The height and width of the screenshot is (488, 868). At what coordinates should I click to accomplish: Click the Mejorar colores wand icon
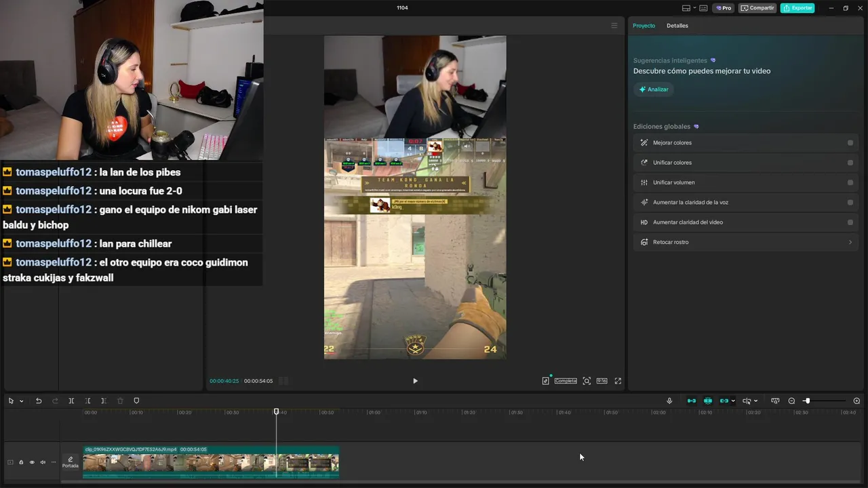[x=644, y=143]
